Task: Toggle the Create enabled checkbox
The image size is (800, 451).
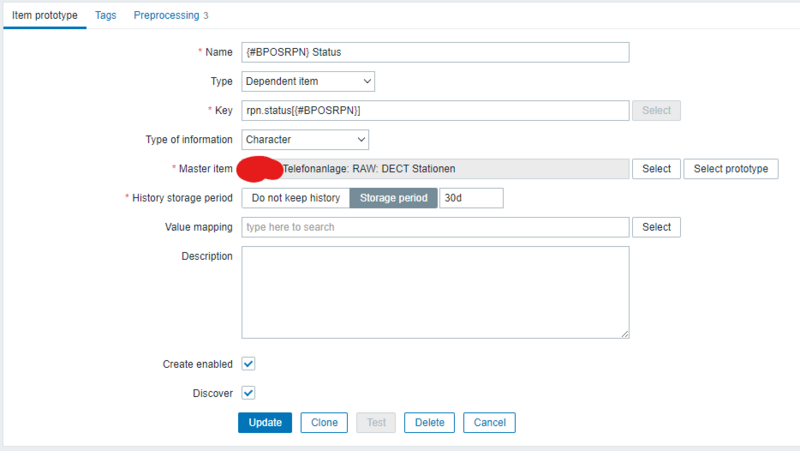Action: [x=249, y=364]
